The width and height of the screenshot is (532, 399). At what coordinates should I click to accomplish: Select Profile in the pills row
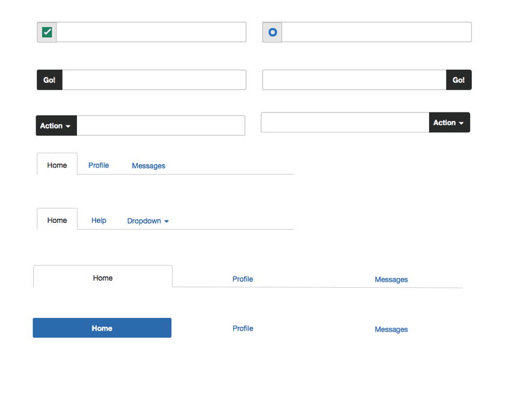click(x=243, y=329)
